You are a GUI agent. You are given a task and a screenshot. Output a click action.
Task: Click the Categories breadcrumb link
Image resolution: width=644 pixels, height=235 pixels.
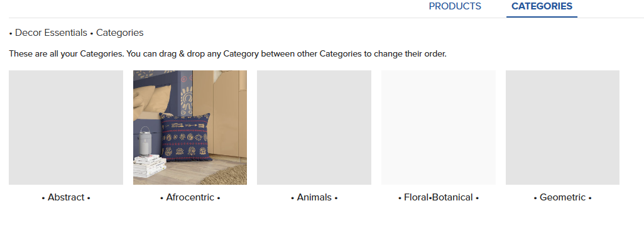119,33
